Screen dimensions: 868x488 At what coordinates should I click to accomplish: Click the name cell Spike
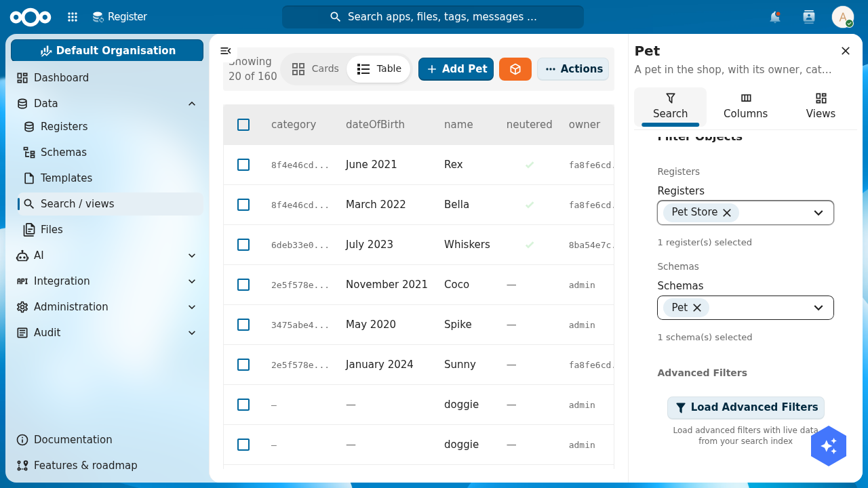coord(458,325)
